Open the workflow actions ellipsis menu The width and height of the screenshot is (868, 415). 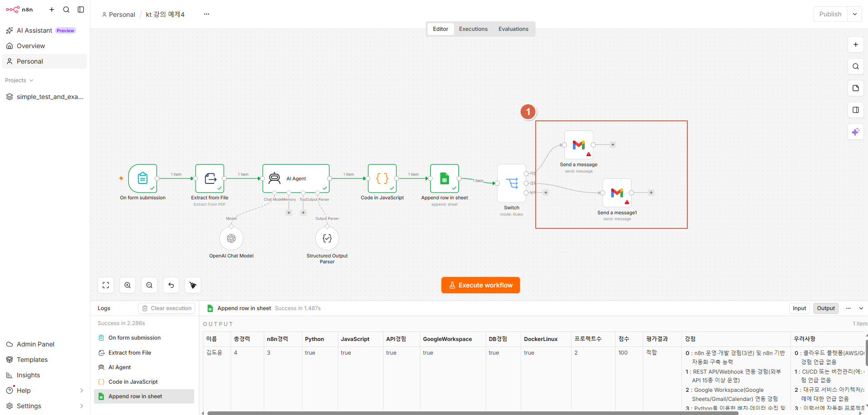point(207,14)
